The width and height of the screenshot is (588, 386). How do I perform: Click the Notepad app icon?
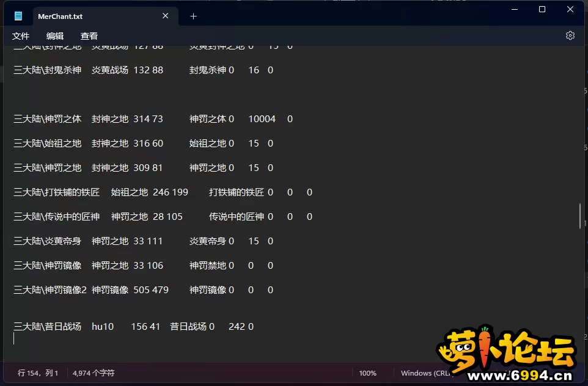(x=18, y=16)
